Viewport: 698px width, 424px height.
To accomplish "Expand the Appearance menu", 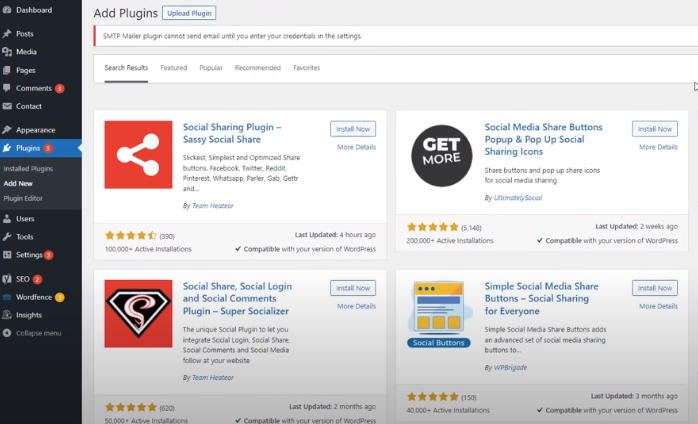I will pos(35,130).
